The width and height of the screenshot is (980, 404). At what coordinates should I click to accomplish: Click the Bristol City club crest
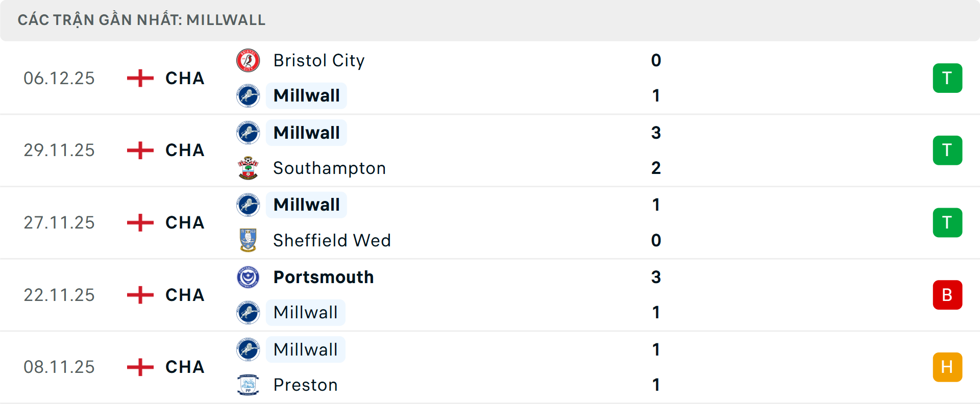[249, 60]
